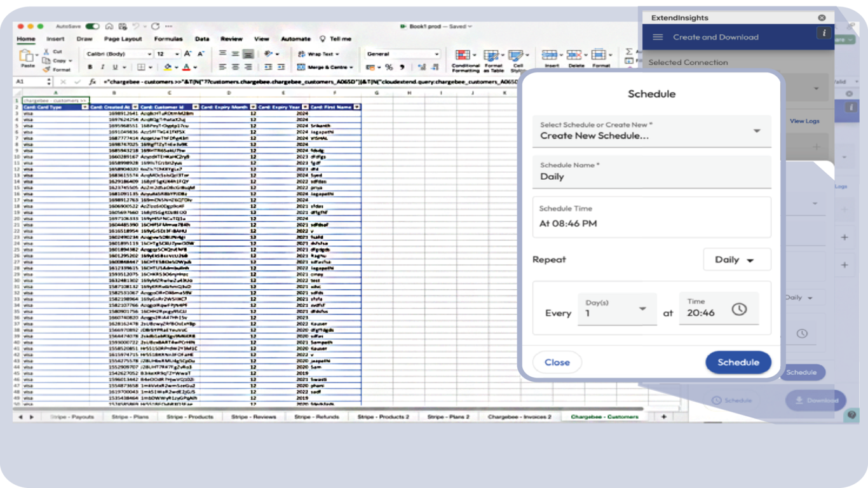Click the Tell me search box

[336, 39]
